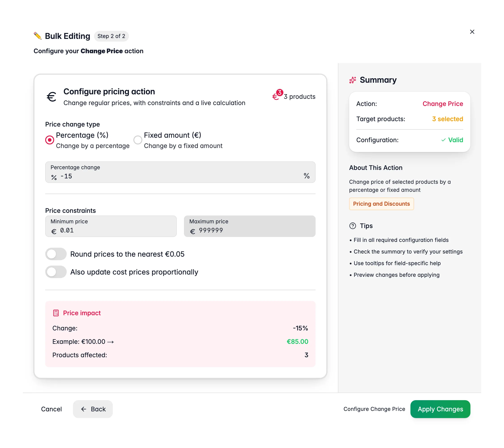The image size is (504, 448).
Task: Click the Step 2 of 2 badge
Action: pos(111,36)
